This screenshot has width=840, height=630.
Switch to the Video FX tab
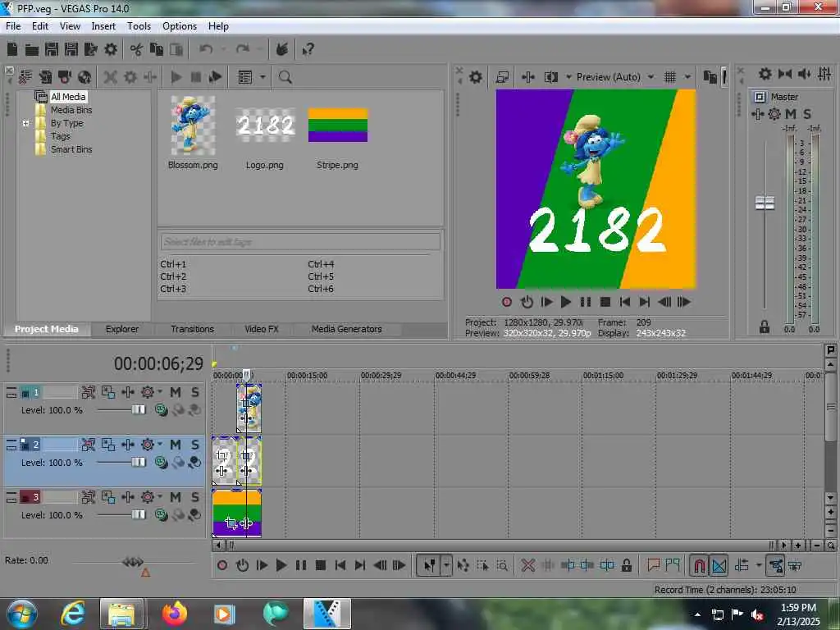(262, 330)
